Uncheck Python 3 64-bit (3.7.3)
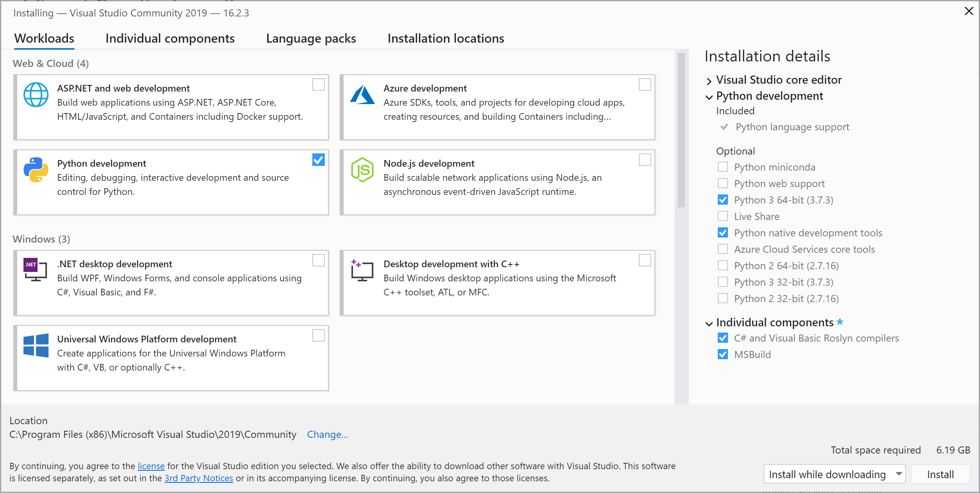 [722, 200]
